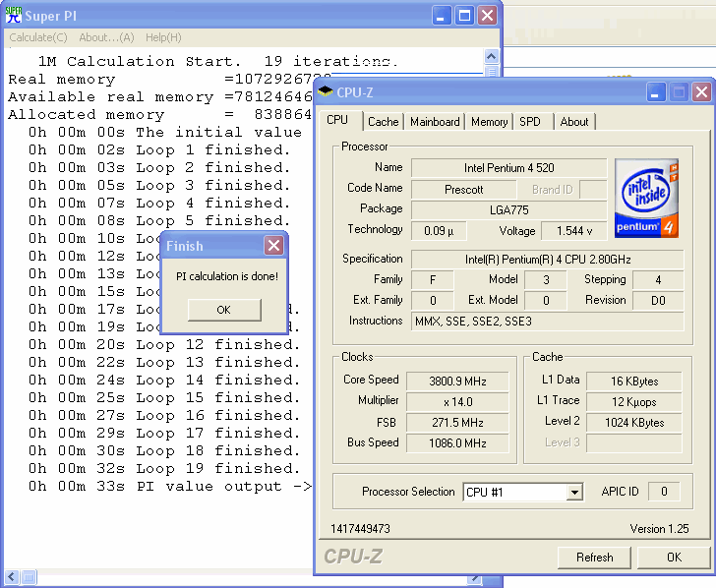Click the Revision value D0

[x=658, y=301]
